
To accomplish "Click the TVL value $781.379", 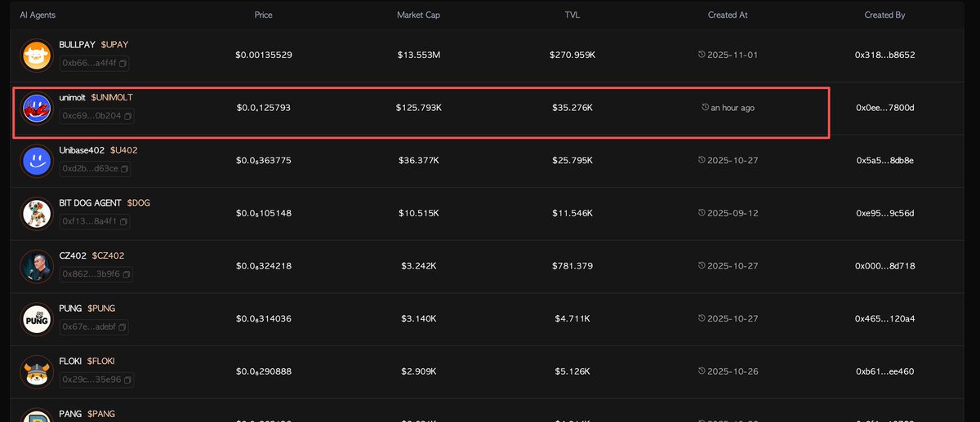I will coord(572,266).
